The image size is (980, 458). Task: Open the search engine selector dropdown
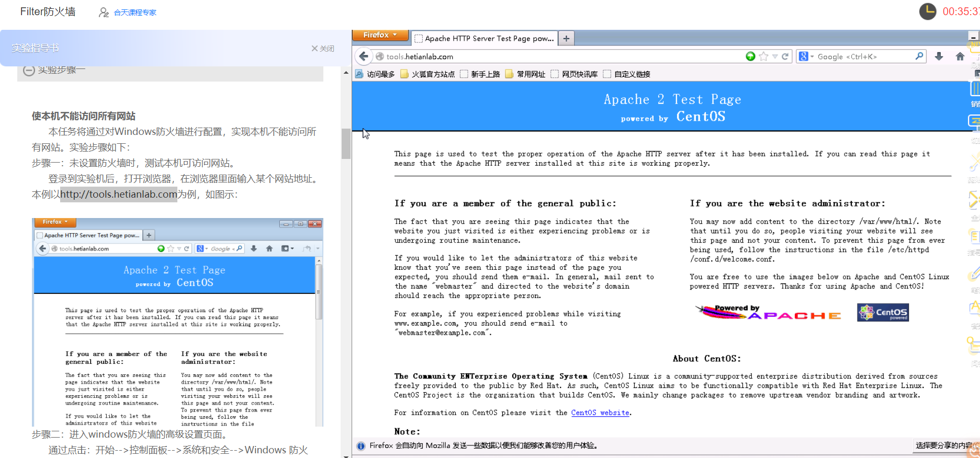click(807, 56)
